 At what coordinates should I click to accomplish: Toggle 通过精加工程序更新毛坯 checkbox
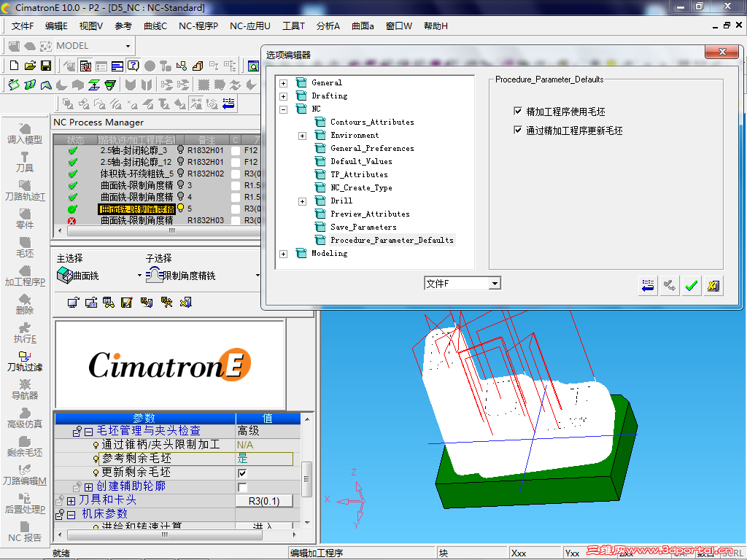(518, 130)
